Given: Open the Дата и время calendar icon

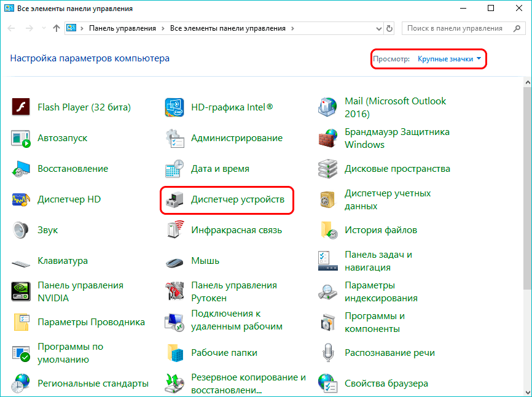Looking at the screenshot, I should 174,169.
